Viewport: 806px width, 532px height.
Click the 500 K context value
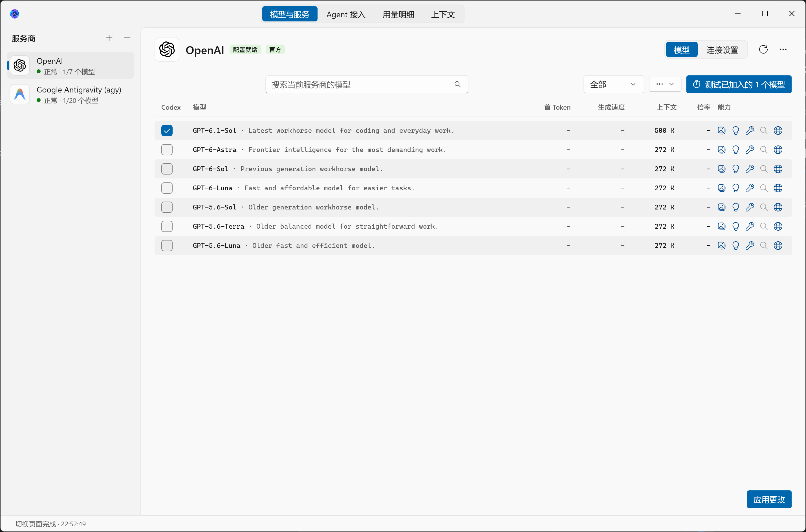coord(664,131)
